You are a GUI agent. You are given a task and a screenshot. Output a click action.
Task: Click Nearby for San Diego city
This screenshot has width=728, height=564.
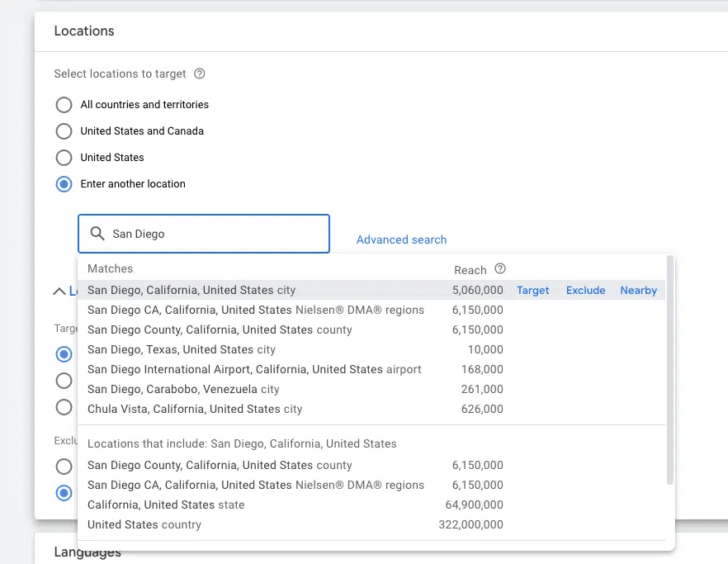[x=638, y=291]
